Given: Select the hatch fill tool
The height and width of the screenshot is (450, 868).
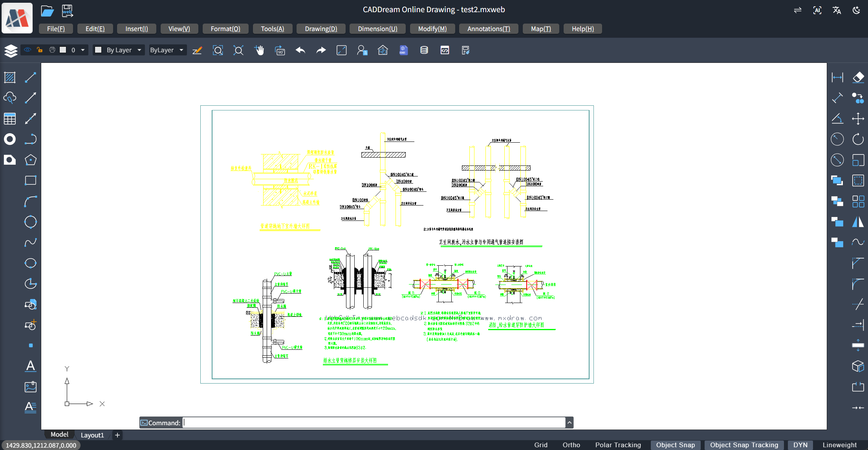Looking at the screenshot, I should point(10,77).
